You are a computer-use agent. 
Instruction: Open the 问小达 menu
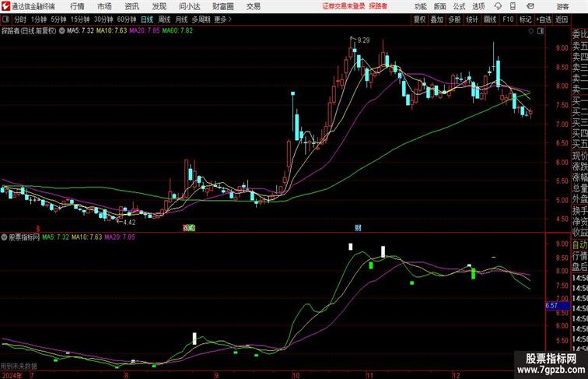click(190, 6)
